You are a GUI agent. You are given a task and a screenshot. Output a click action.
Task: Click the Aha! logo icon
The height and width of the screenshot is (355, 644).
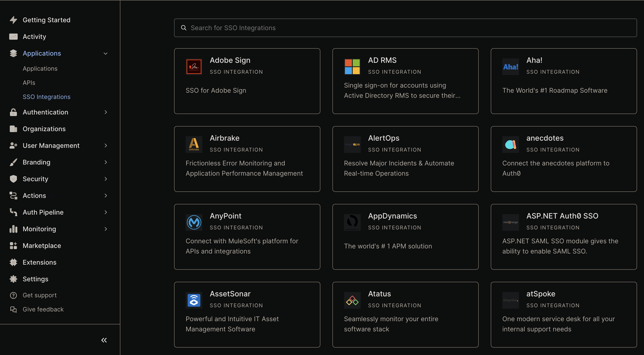[x=510, y=67]
